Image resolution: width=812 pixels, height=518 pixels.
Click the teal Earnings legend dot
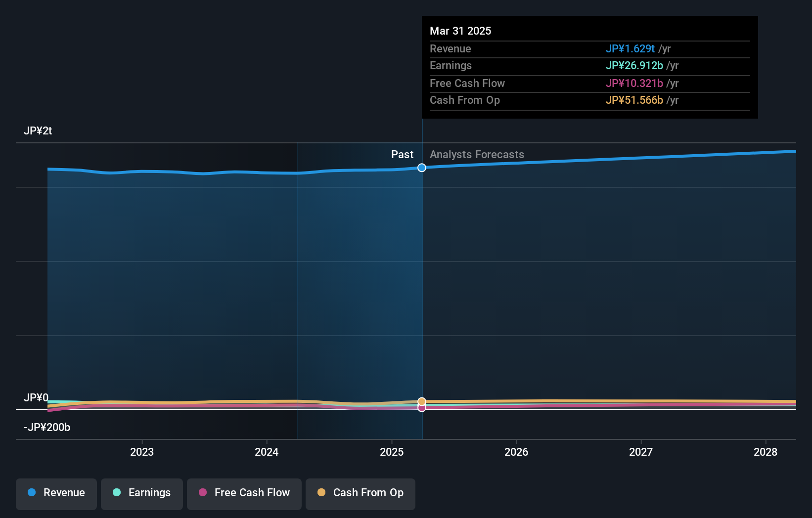pos(116,493)
